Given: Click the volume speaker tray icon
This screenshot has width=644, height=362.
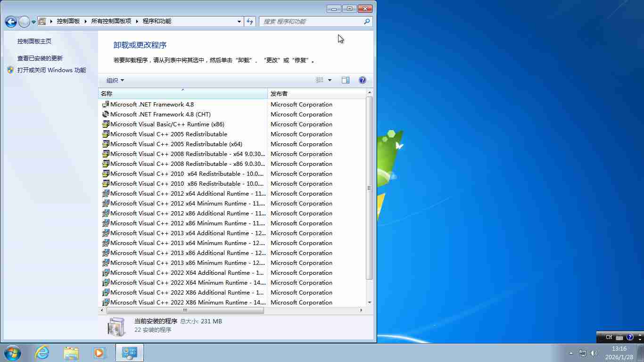Looking at the screenshot, I should click(x=594, y=353).
